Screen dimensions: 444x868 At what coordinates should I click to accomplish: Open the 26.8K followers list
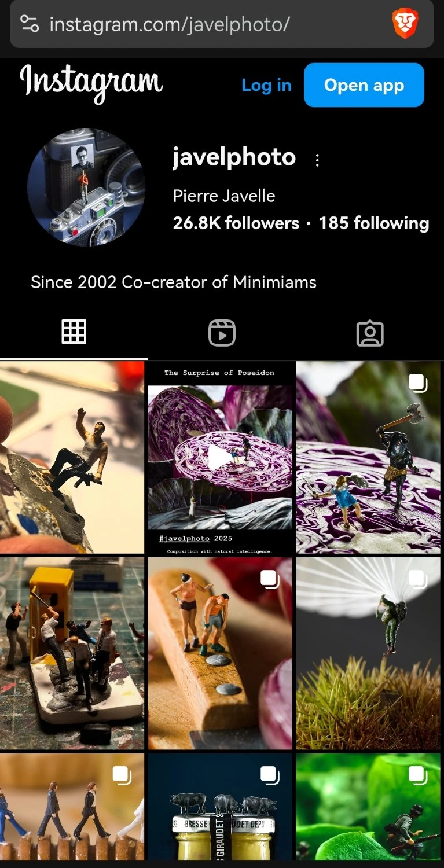tap(236, 223)
